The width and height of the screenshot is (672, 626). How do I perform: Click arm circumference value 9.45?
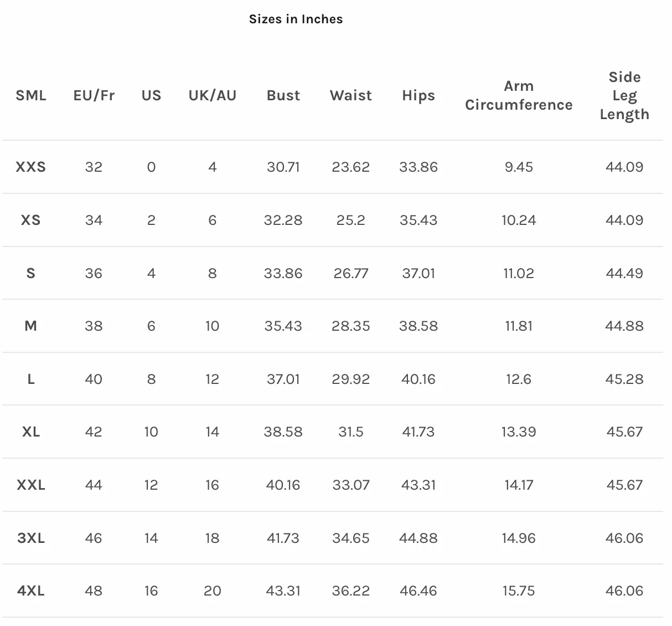tap(519, 167)
